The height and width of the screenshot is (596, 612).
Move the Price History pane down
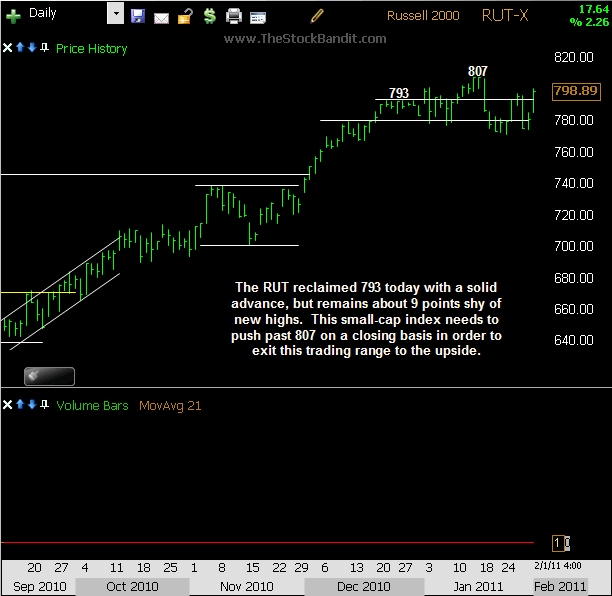32,48
